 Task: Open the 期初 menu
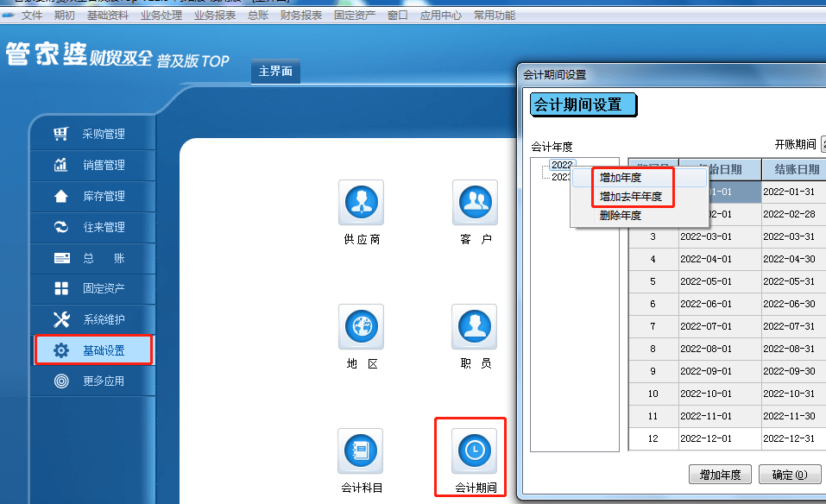pyautogui.click(x=64, y=16)
